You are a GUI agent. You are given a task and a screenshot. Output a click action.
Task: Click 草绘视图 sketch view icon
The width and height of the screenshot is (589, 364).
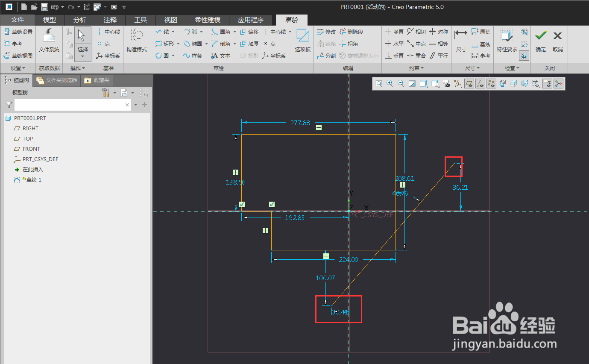tap(18, 56)
